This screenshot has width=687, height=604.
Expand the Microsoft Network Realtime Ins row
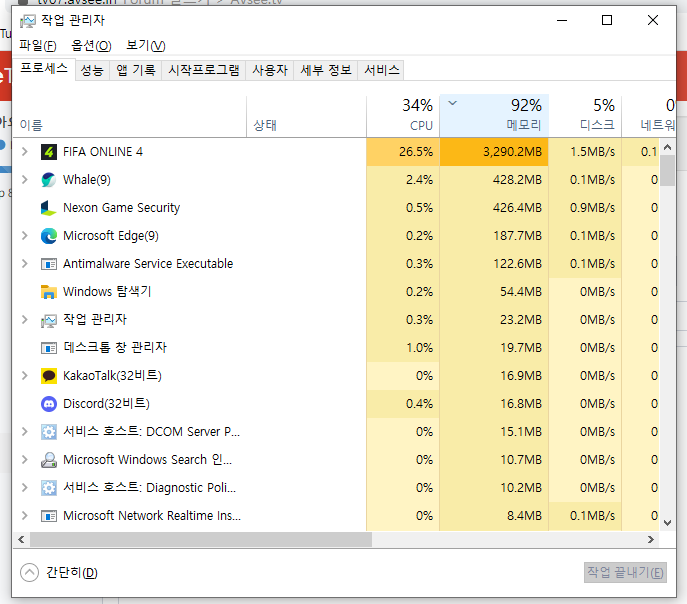tap(25, 516)
